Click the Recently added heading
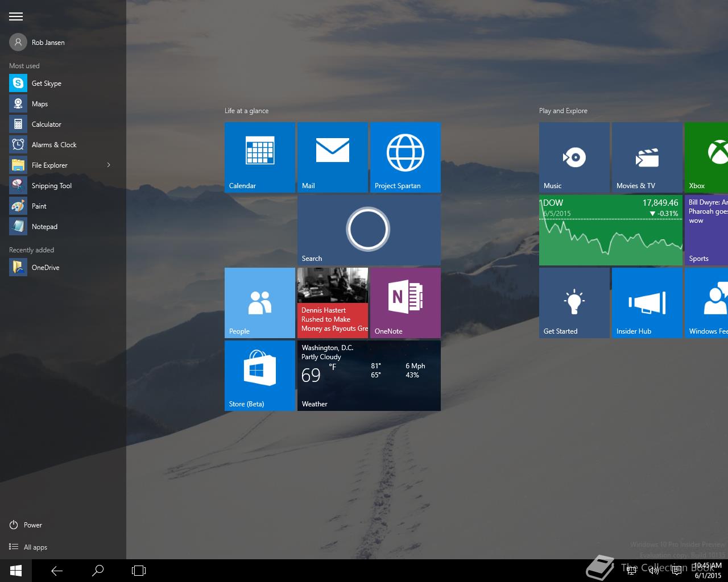Viewport: 728px width, 582px height. tap(32, 250)
